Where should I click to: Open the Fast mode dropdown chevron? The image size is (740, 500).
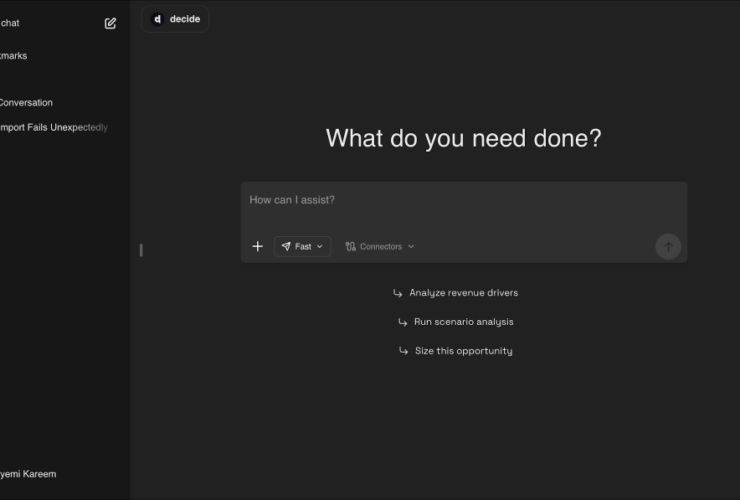click(320, 246)
